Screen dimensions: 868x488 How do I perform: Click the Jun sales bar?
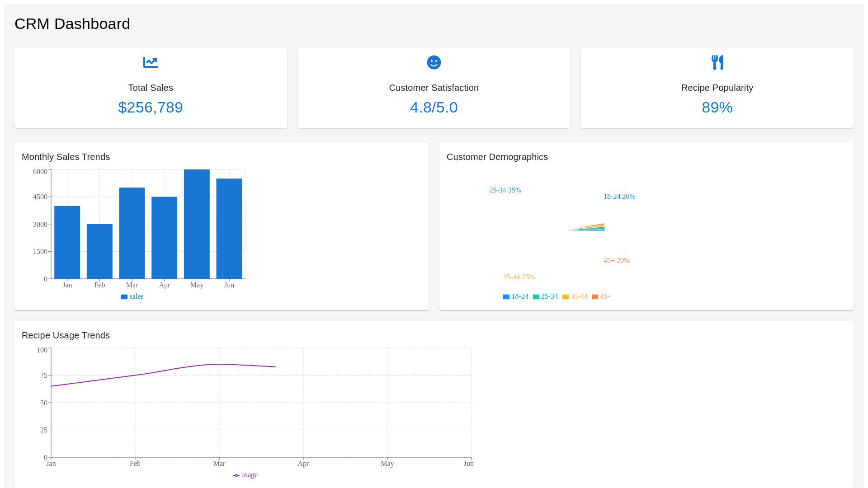point(229,229)
